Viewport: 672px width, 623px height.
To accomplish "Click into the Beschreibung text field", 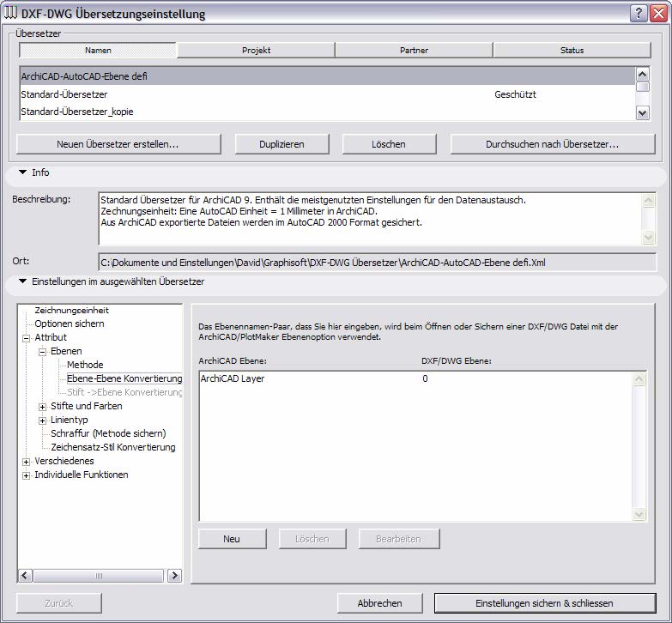I will tap(370, 219).
